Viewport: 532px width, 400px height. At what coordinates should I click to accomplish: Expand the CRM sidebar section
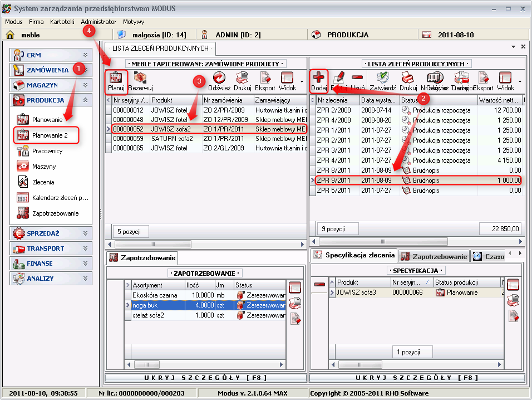click(x=51, y=55)
